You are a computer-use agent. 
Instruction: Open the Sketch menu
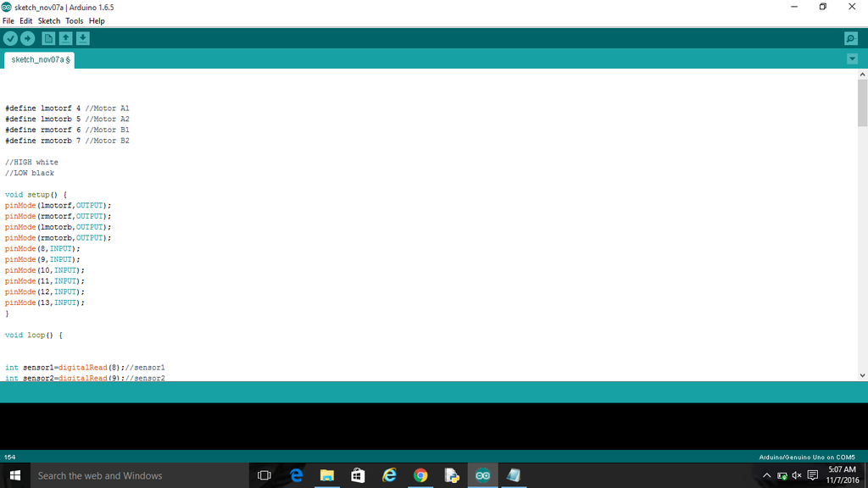(48, 21)
